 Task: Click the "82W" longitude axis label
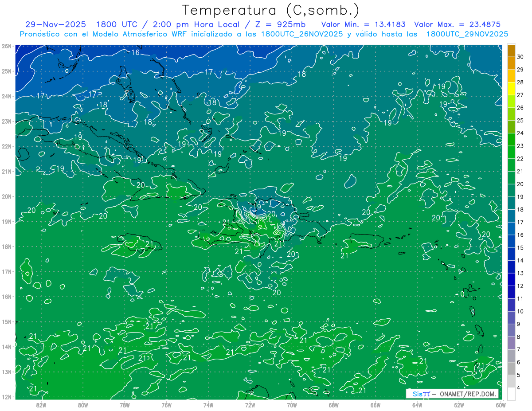[41, 405]
